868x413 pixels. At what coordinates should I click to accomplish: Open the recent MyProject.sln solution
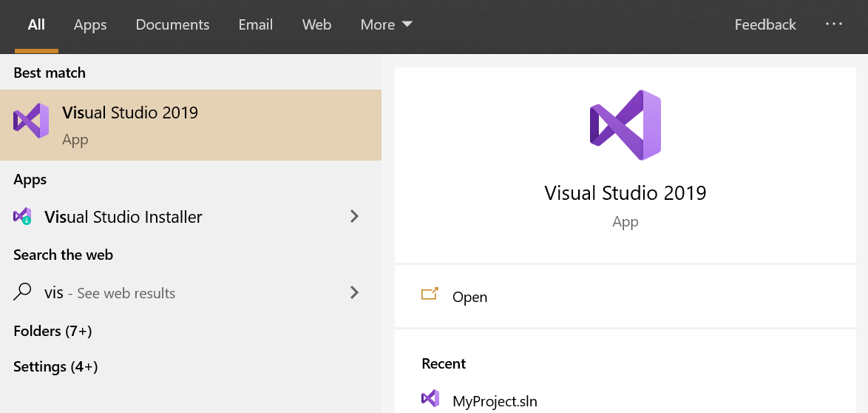pos(495,401)
